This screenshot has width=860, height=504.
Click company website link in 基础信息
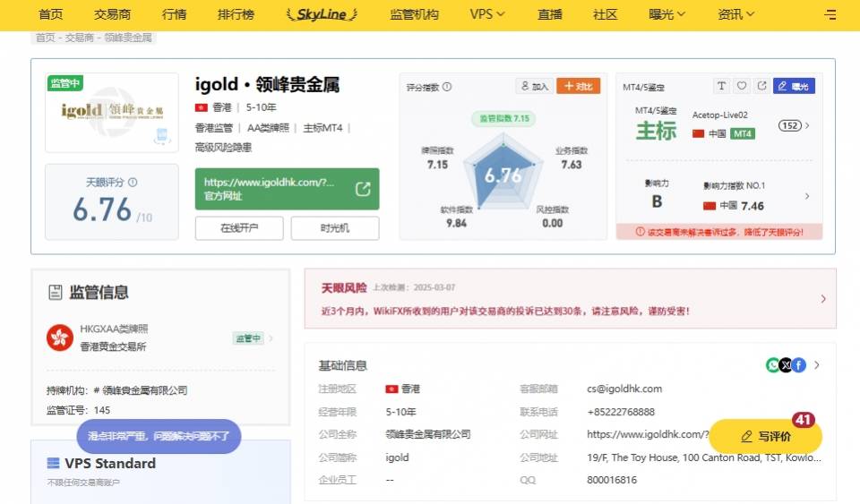point(648,434)
